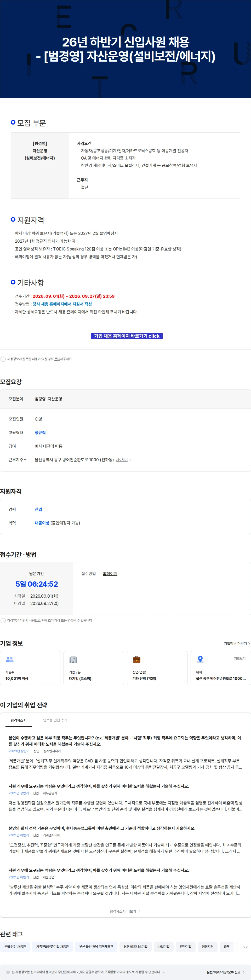Click the 기계엔지니어 job label

[52, 835]
